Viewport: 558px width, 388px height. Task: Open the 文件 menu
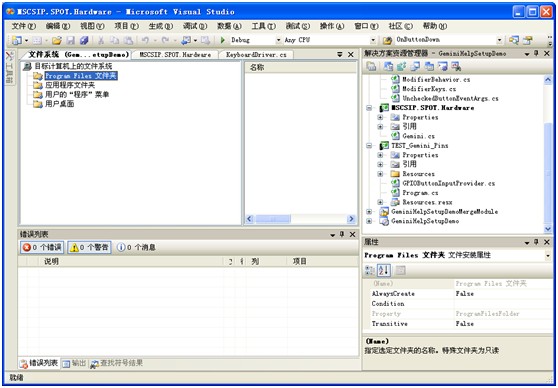click(24, 26)
